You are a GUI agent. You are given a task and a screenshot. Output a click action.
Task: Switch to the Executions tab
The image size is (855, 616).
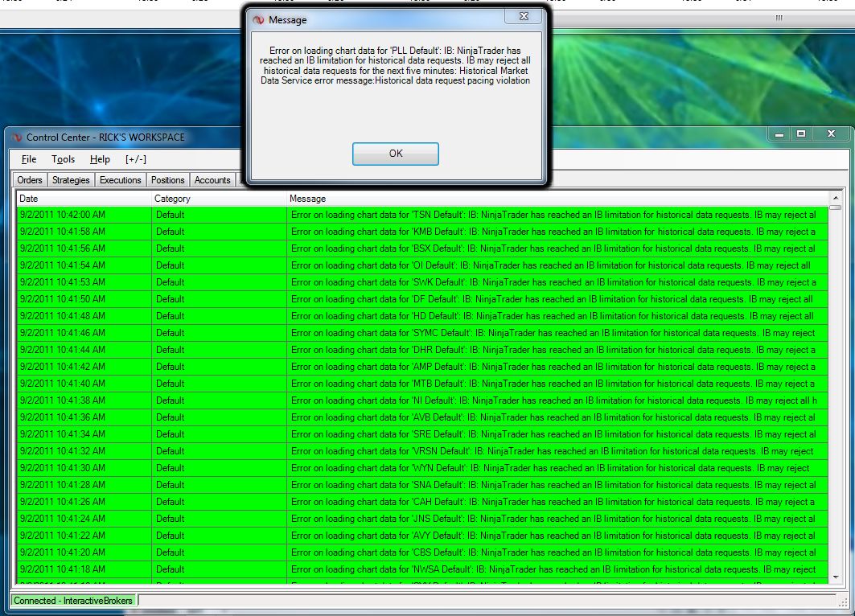tap(121, 180)
